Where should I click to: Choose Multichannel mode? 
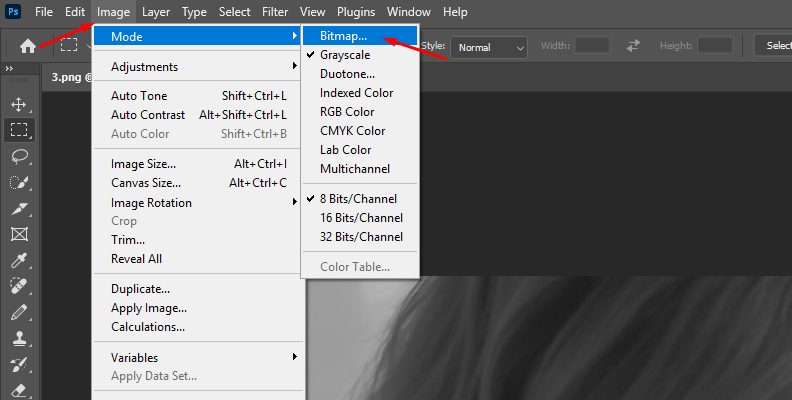pyautogui.click(x=360, y=169)
